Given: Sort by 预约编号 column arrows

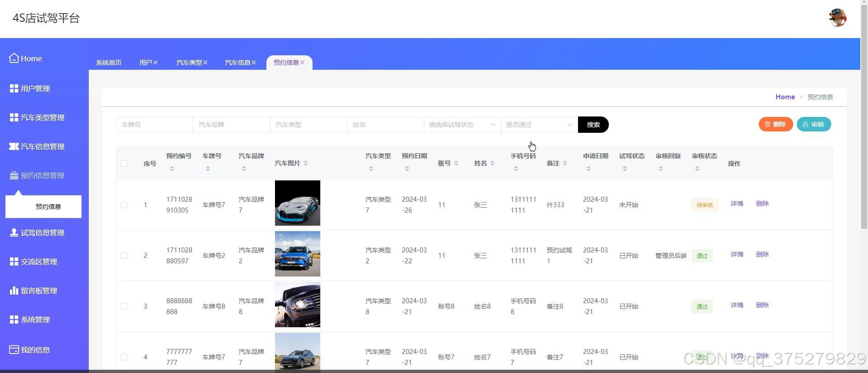Looking at the screenshot, I should click(171, 169).
